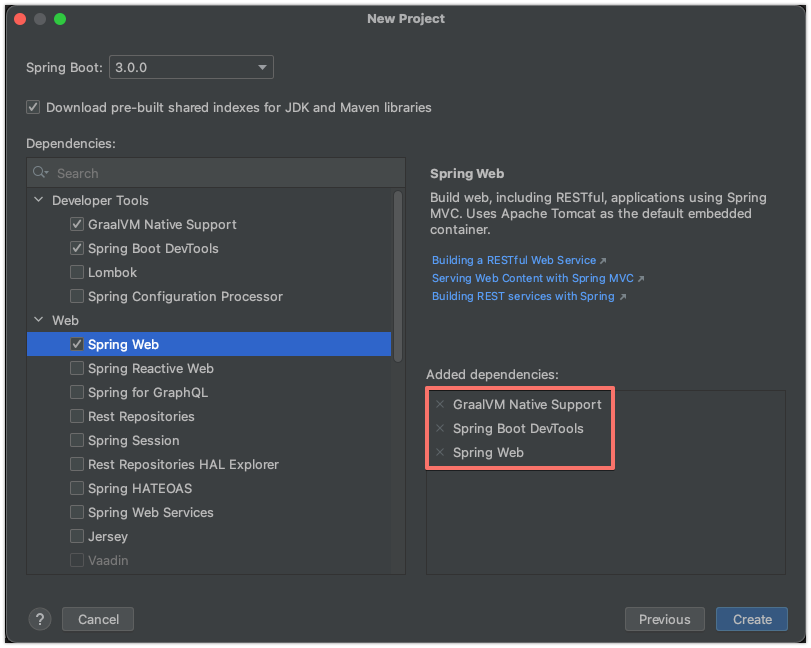This screenshot has height=648, width=811.
Task: Check Spring for GraphQL
Action: click(77, 393)
